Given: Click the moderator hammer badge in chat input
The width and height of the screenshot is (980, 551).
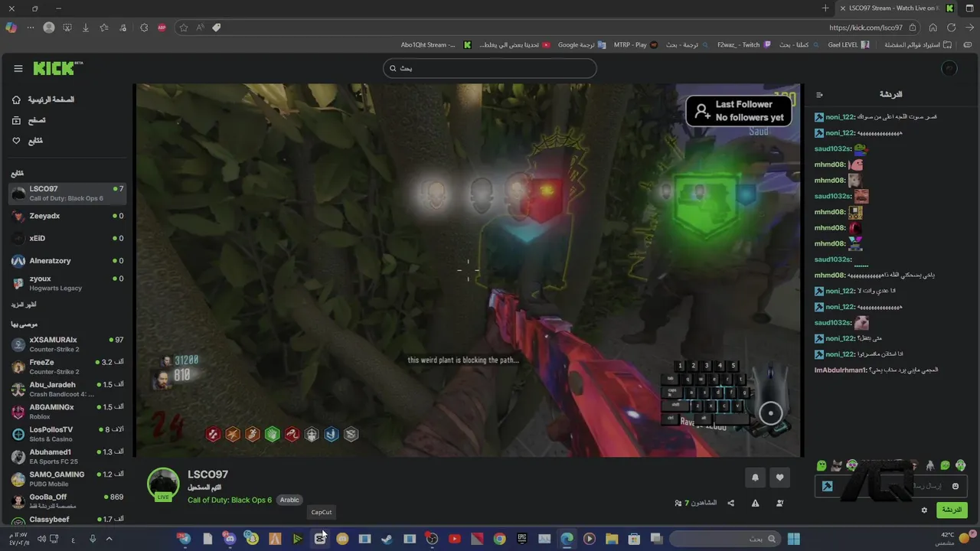Looking at the screenshot, I should (x=827, y=486).
